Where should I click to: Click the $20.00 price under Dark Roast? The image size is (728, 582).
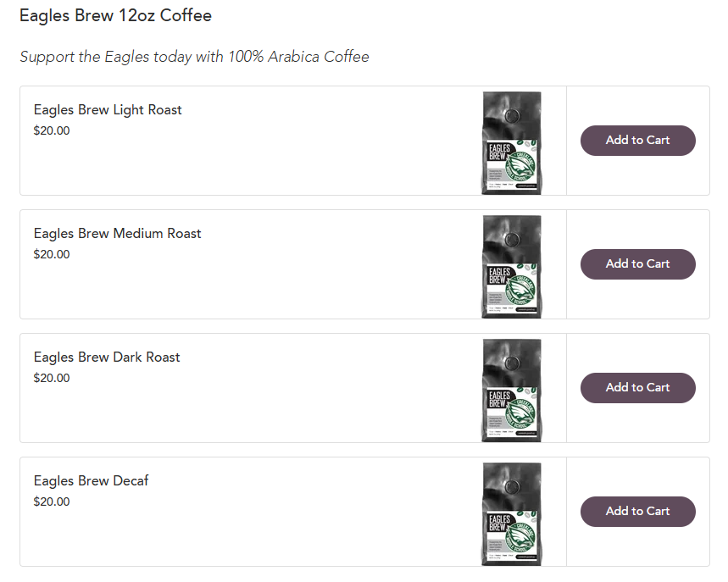click(x=52, y=378)
